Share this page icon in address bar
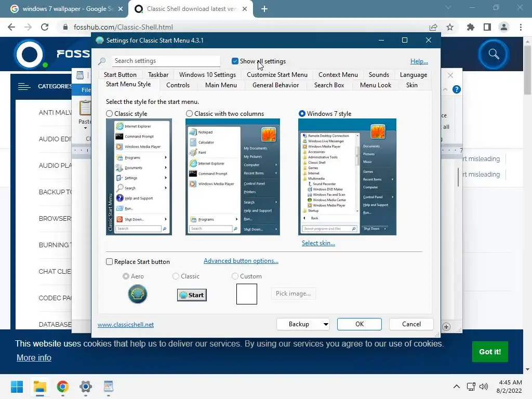This screenshot has height=399, width=532. click(433, 27)
